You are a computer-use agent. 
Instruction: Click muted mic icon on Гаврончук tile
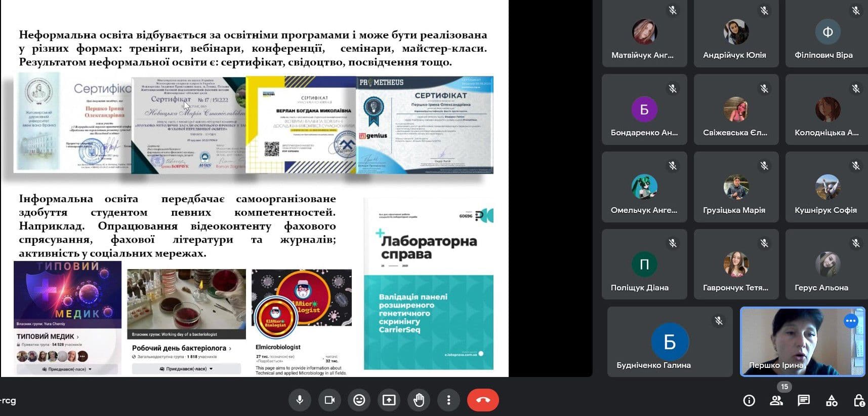pyautogui.click(x=764, y=243)
